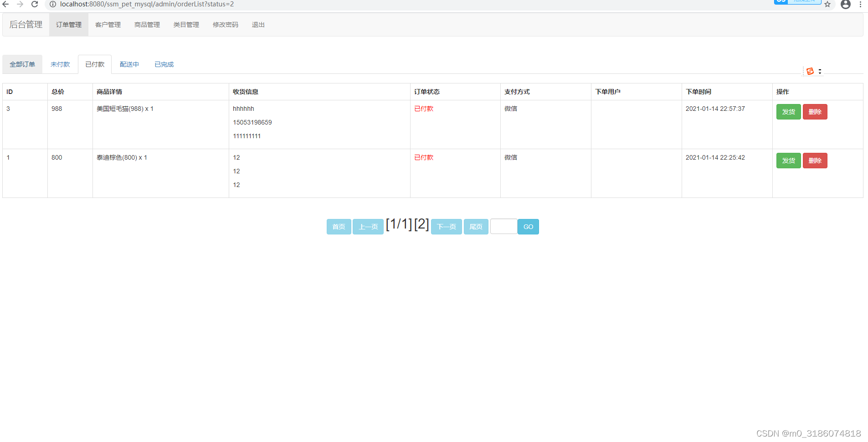Reload the page with refresh icon
Screen dimensions: 868x442
tap(35, 4)
